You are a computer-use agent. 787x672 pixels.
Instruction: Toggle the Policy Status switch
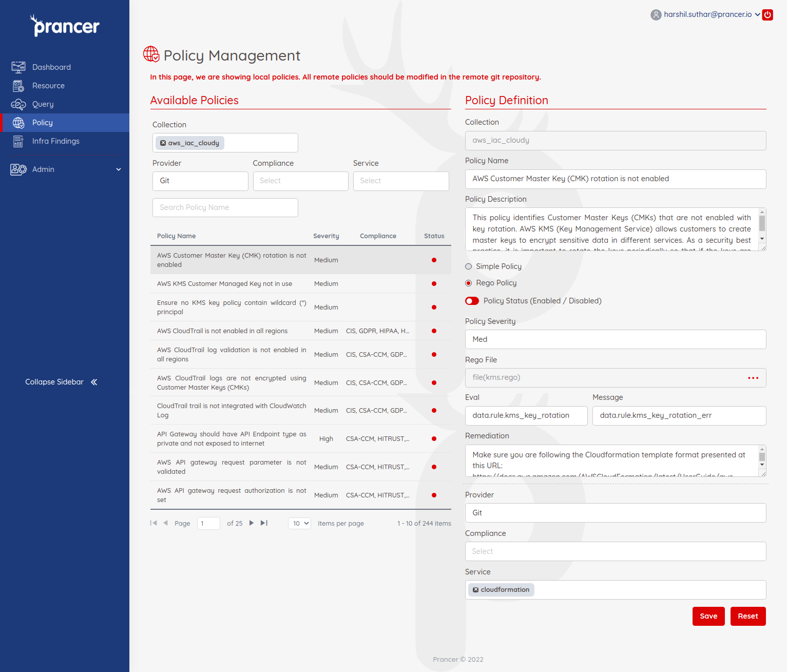click(472, 301)
